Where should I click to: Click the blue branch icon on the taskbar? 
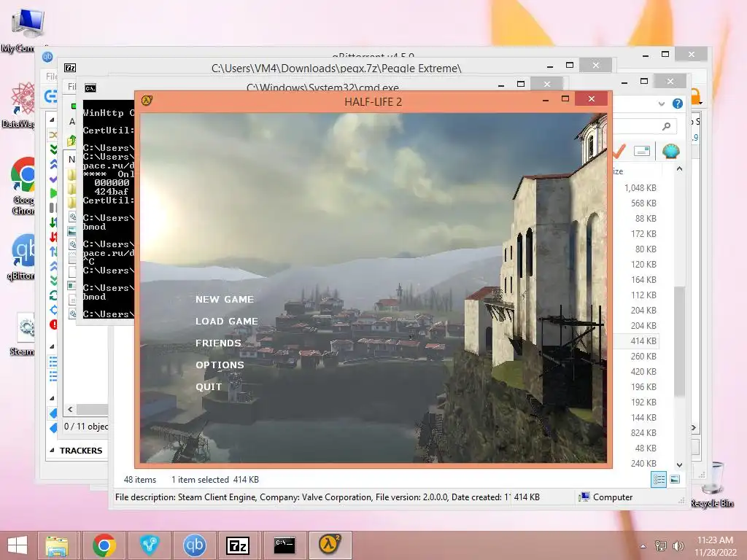coord(149,545)
